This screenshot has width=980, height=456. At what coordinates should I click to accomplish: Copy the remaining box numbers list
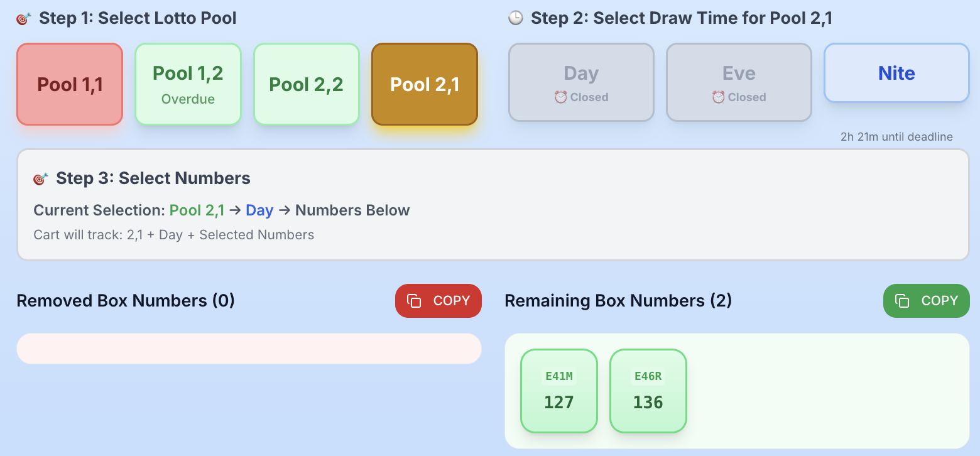(927, 301)
